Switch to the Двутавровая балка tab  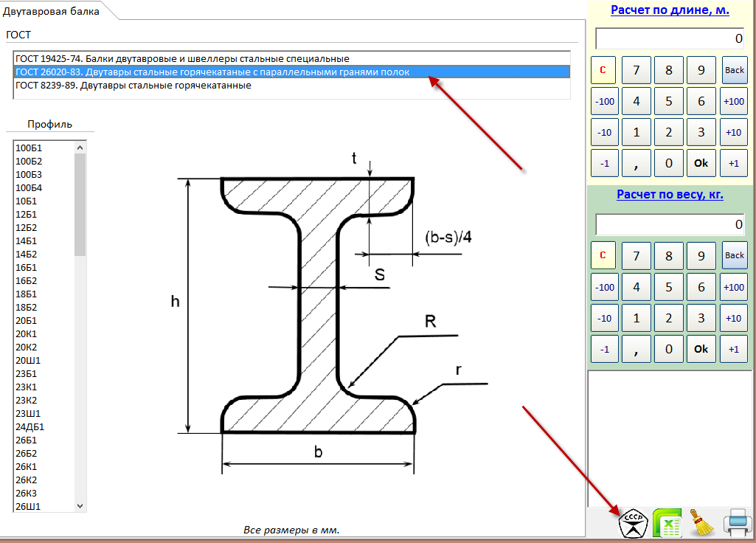51,11
